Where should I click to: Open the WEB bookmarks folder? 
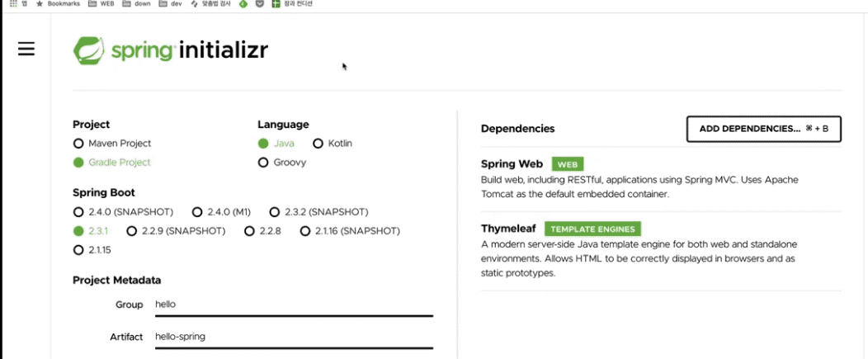(x=101, y=3)
